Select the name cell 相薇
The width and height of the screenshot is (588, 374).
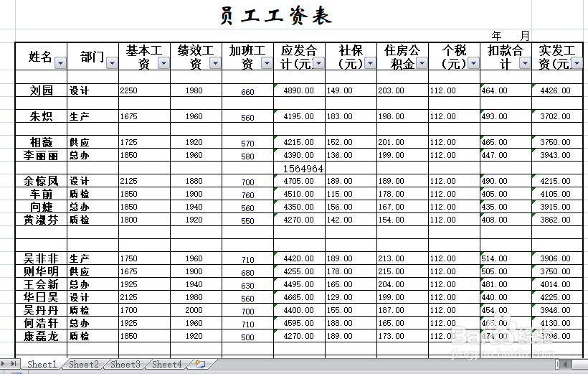[x=42, y=142]
